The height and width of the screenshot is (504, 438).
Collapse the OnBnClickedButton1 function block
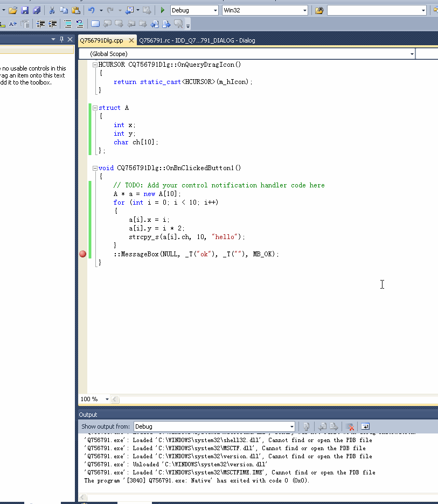(95, 168)
